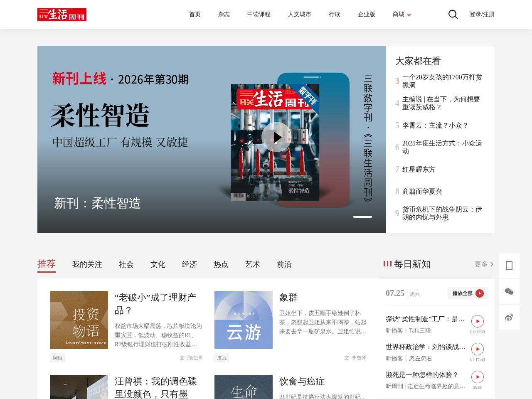Click 播放全部 play-all button
532x399 pixels.
[x=468, y=293]
